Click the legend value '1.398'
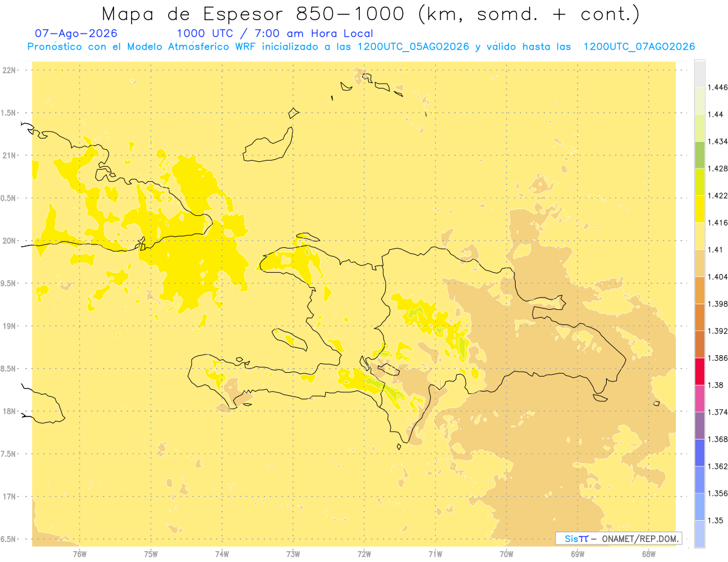The width and height of the screenshot is (728, 562). click(x=718, y=304)
